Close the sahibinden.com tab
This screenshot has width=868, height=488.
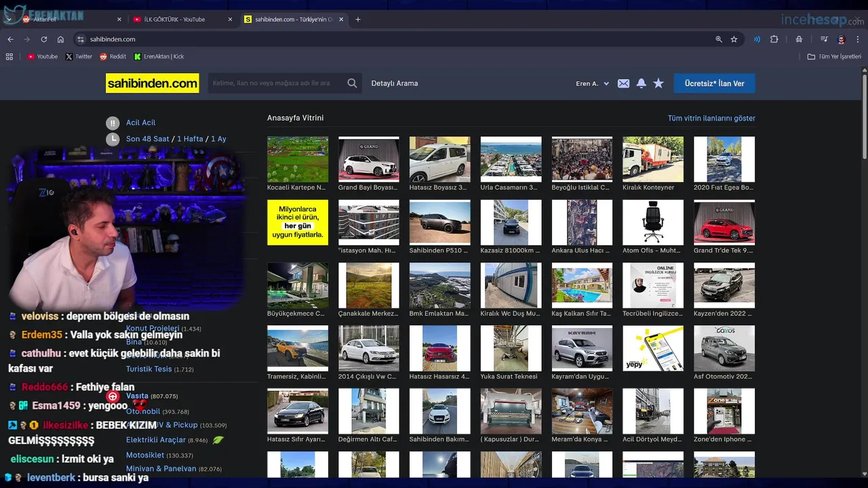click(340, 19)
